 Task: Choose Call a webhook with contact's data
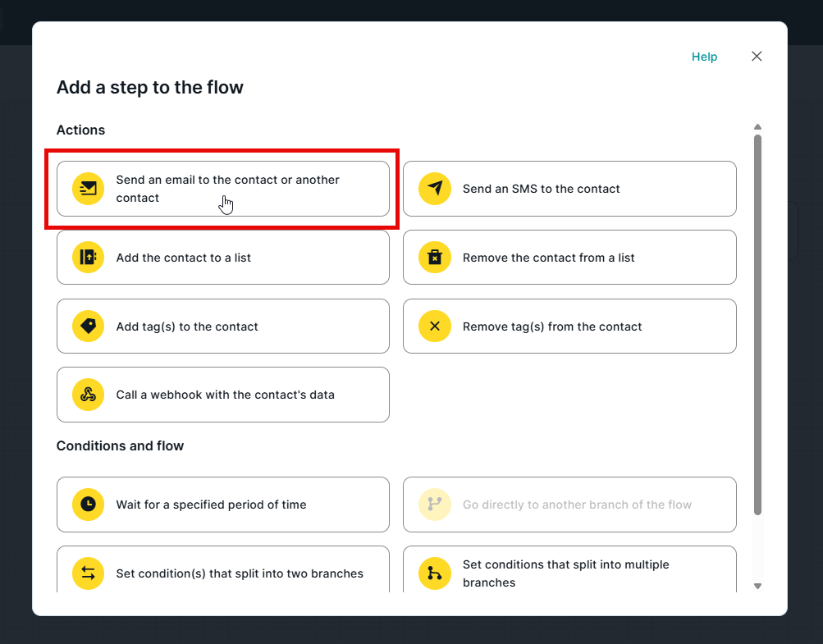tap(223, 395)
